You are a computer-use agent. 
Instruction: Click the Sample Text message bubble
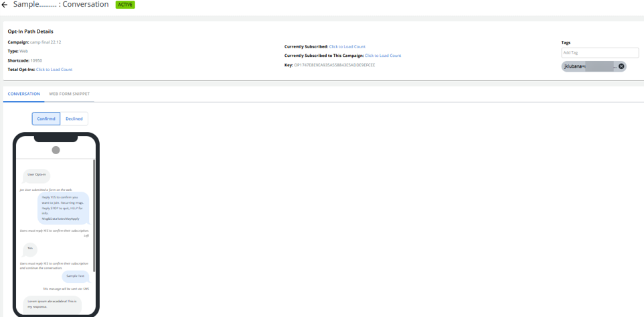(x=75, y=276)
